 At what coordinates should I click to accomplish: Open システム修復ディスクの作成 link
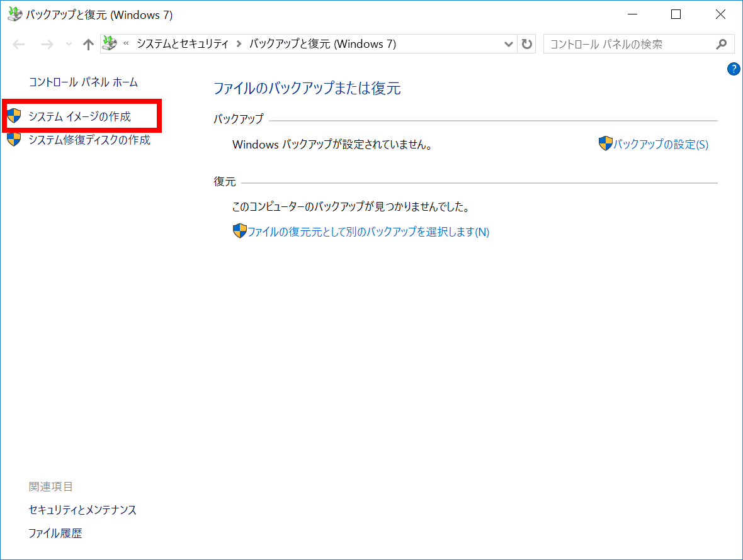tap(89, 140)
